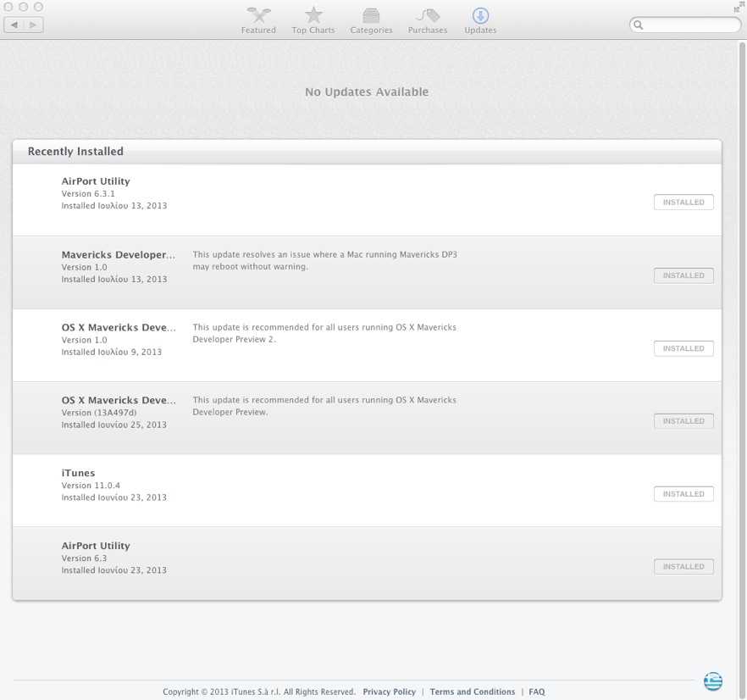
Task: Open the FAQ link
Action: [x=536, y=692]
